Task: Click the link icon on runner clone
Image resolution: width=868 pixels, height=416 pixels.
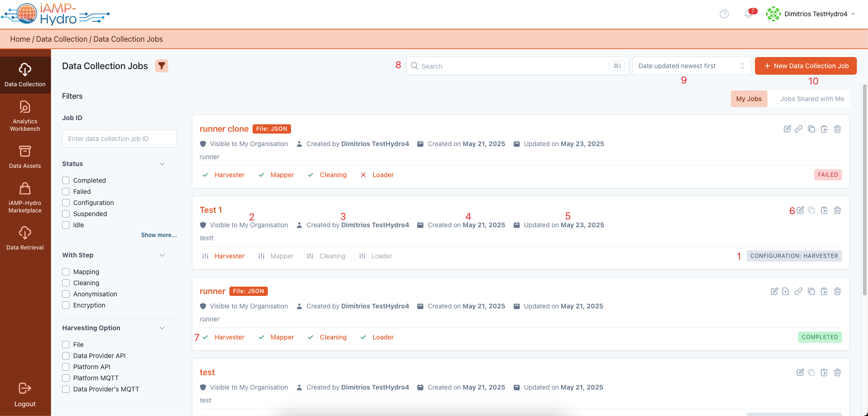Action: click(x=798, y=129)
